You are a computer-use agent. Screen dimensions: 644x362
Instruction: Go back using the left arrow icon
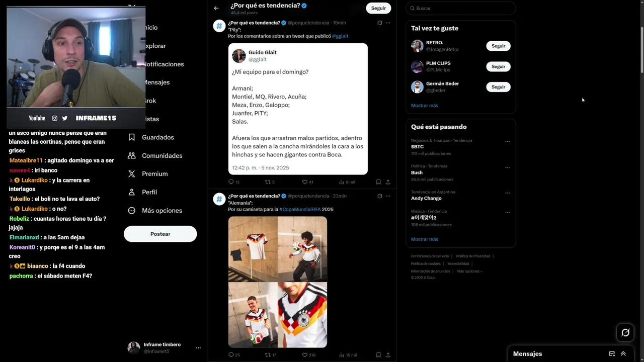216,8
